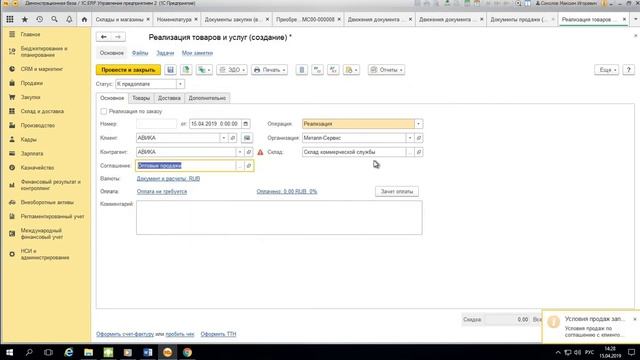The width and height of the screenshot is (640, 360).
Task: Expand the Организация dropdown arrow
Action: 410,138
